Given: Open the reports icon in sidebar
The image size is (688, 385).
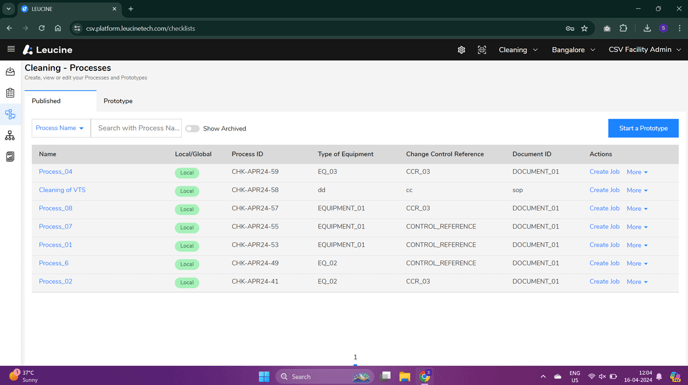Looking at the screenshot, I should pyautogui.click(x=10, y=157).
